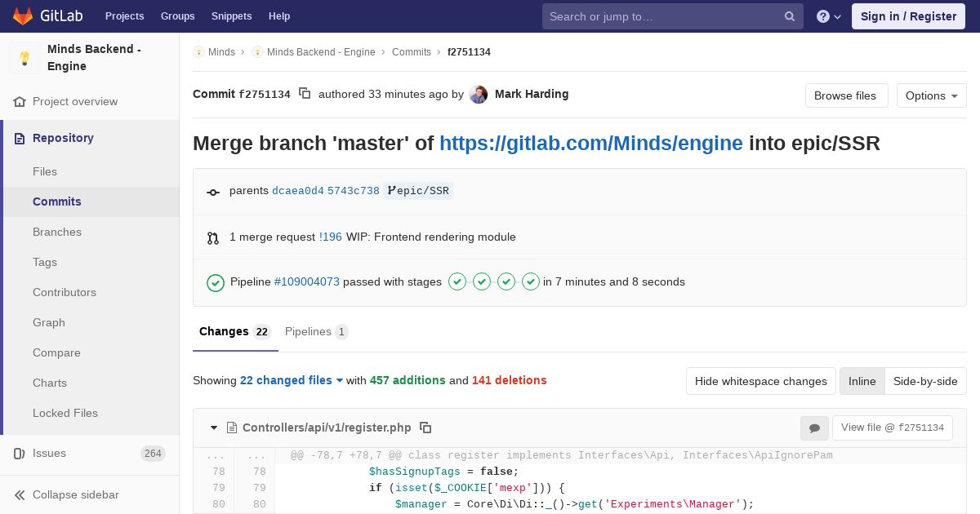The image size is (980, 514).
Task: Open merge request !196 link
Action: 331,237
